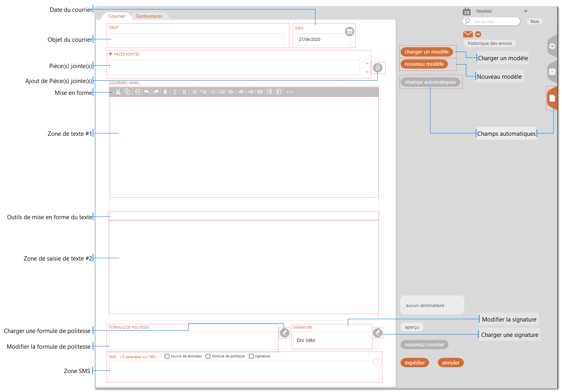Justify the text
562x392 pixels.
point(260,92)
